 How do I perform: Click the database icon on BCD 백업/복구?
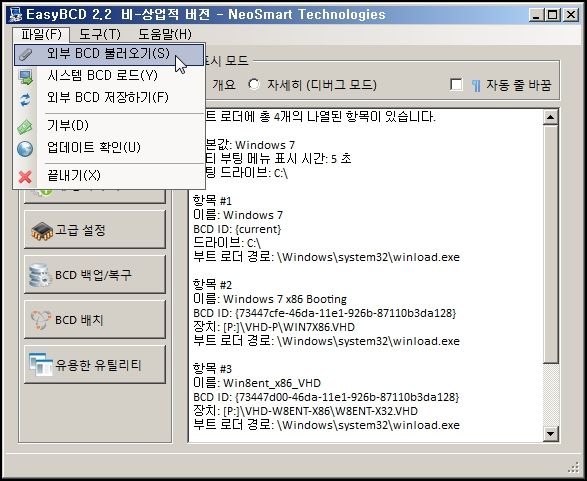(40, 275)
